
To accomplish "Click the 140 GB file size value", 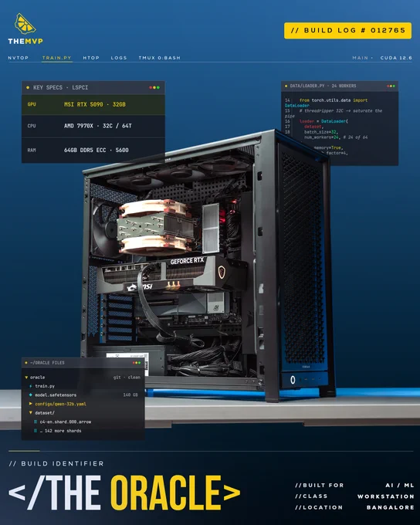I will pos(130,395).
